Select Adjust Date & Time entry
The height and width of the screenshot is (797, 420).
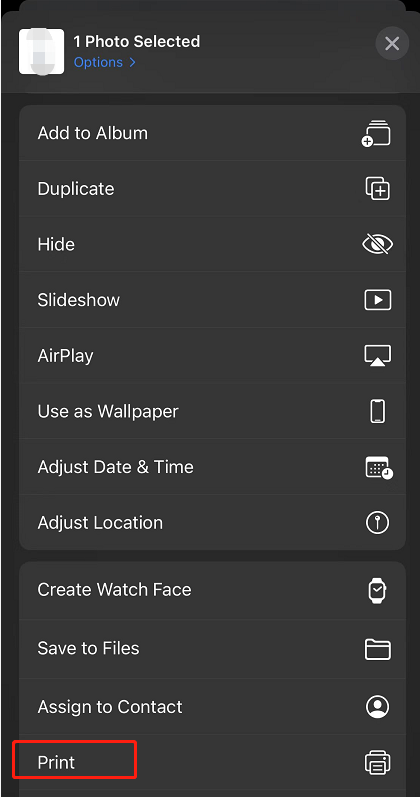(213, 467)
